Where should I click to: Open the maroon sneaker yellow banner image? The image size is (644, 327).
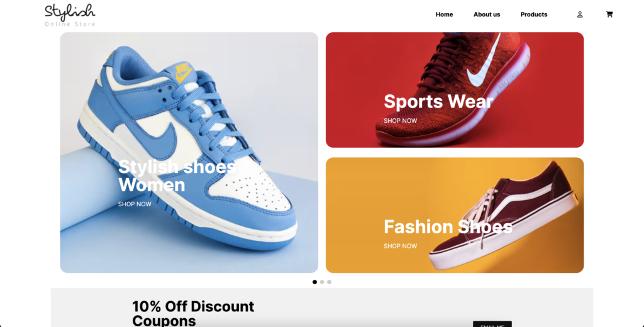(x=455, y=215)
